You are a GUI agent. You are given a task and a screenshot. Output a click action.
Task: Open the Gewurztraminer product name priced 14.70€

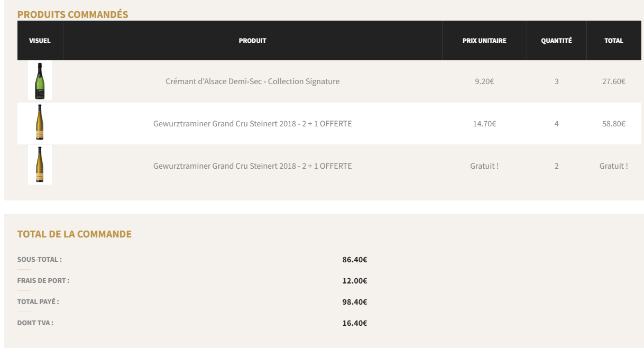click(252, 124)
